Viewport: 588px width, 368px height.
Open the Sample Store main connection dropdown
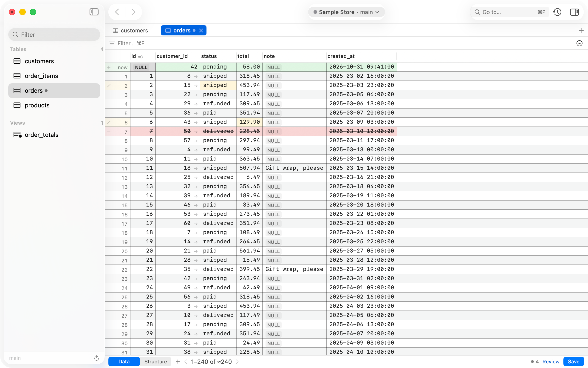[x=346, y=12]
